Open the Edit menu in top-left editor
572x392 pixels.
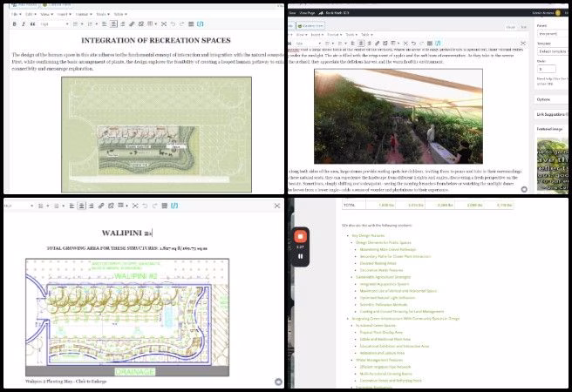(x=31, y=14)
